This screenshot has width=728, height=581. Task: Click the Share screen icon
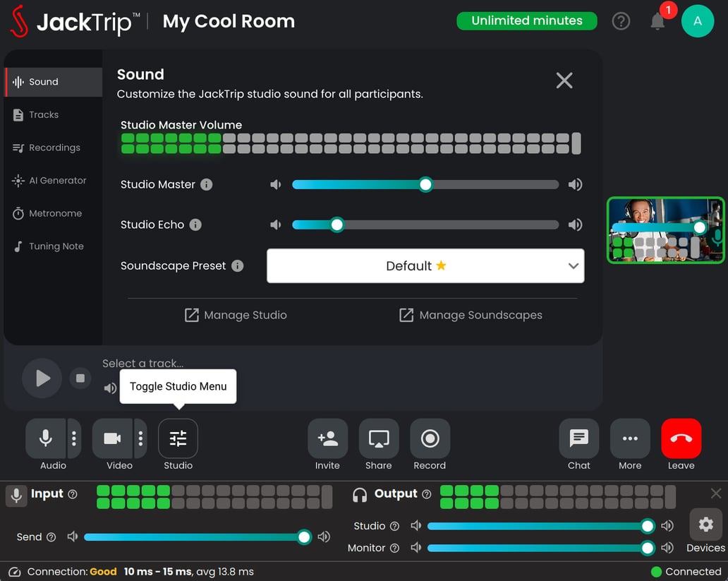(378, 438)
